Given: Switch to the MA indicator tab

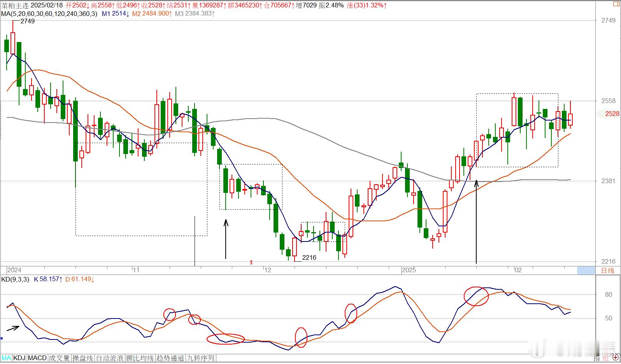Looking at the screenshot, I should [6, 358].
